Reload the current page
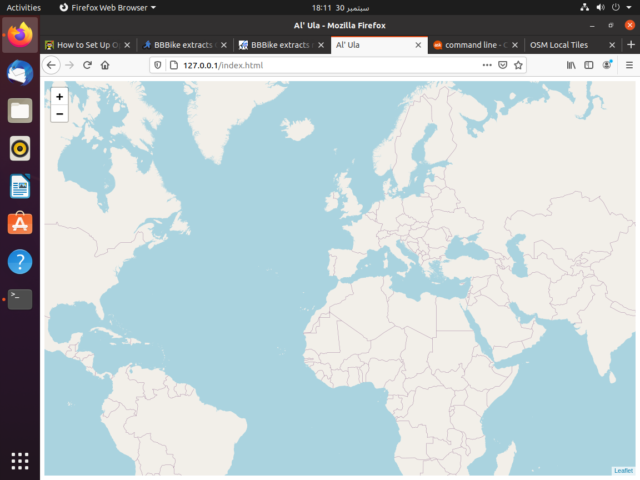This screenshot has height=480, width=640. coord(87,65)
